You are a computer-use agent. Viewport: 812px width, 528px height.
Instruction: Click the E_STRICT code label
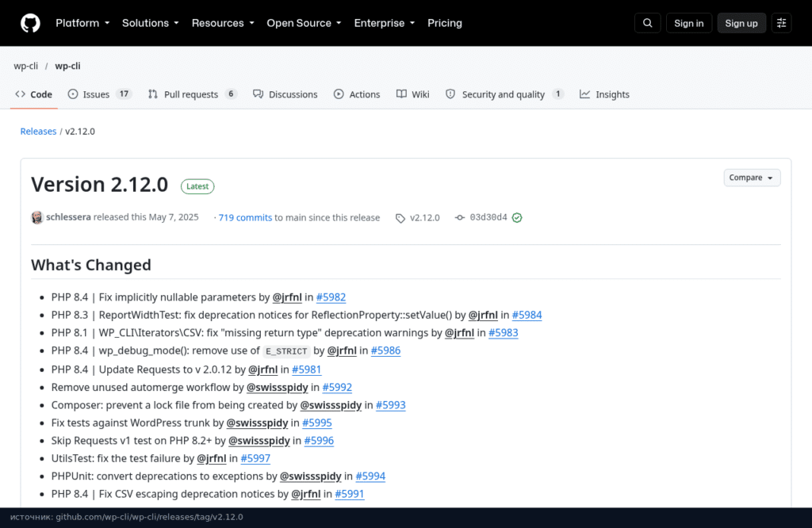[286, 351]
